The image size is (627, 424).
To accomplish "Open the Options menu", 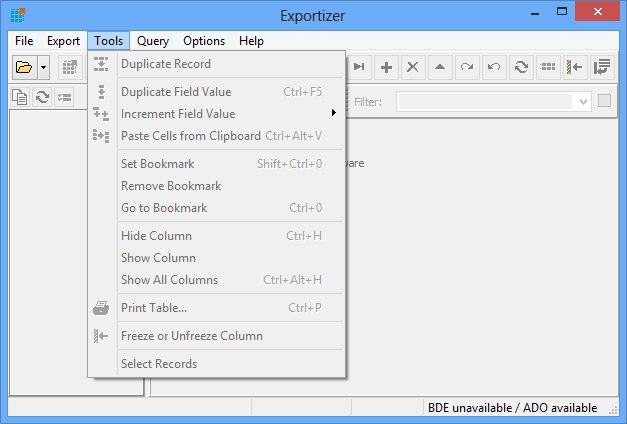I will [204, 41].
